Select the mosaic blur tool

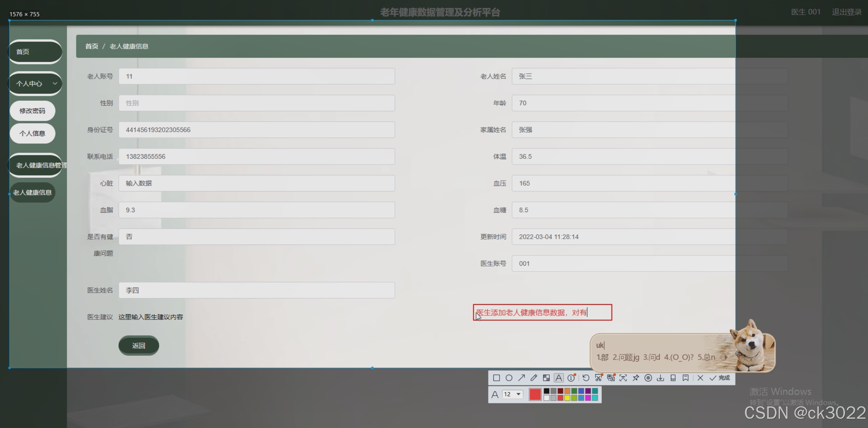click(x=546, y=378)
